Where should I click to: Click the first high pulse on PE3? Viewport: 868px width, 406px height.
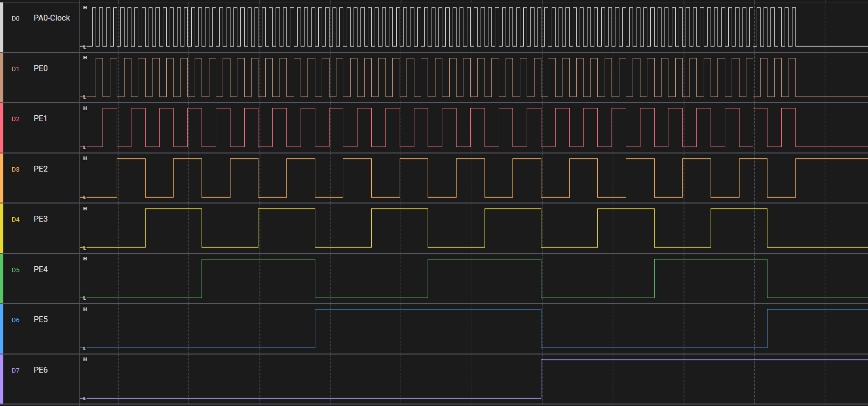pyautogui.click(x=173, y=209)
